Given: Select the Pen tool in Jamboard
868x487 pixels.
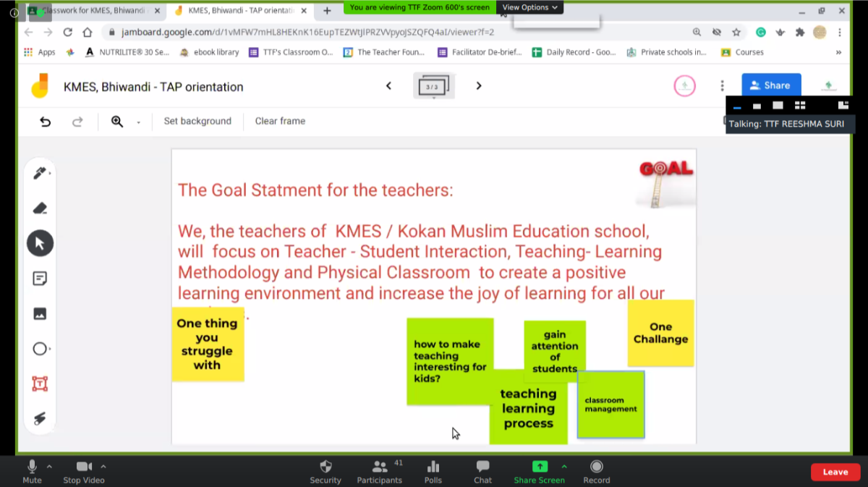Looking at the screenshot, I should pos(39,173).
